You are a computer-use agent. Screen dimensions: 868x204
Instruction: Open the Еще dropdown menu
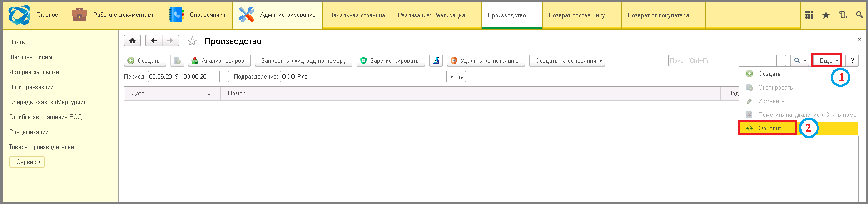point(827,60)
